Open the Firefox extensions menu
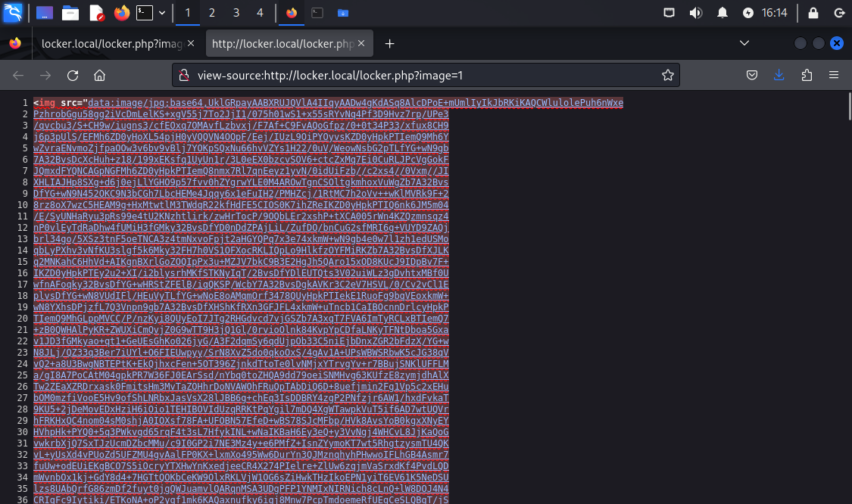 [807, 75]
